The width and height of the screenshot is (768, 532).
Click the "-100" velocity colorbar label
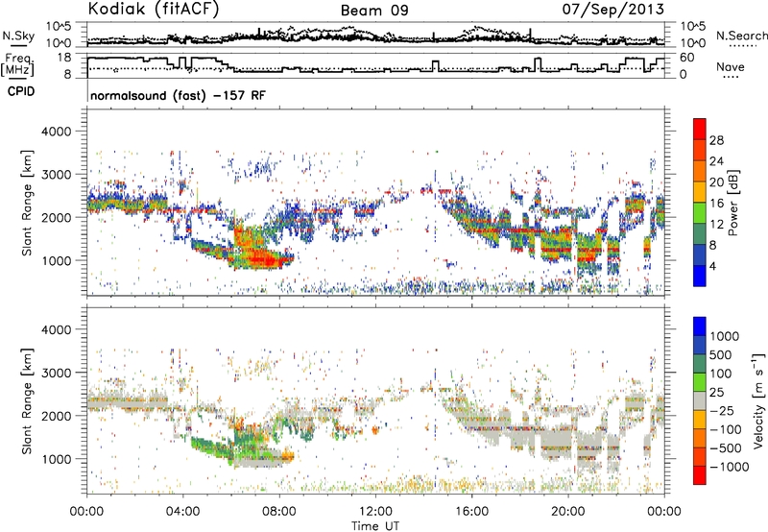(x=728, y=429)
